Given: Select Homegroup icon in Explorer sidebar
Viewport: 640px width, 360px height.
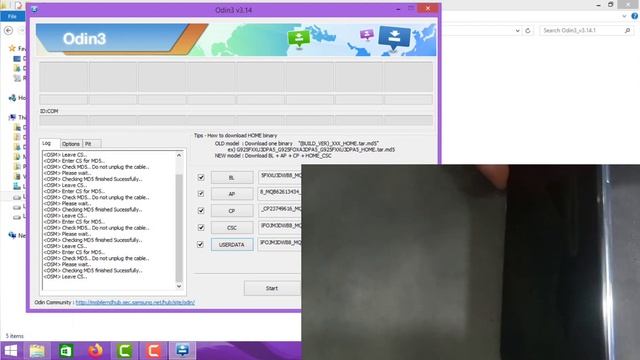Looking at the screenshot, I should 12,98.
